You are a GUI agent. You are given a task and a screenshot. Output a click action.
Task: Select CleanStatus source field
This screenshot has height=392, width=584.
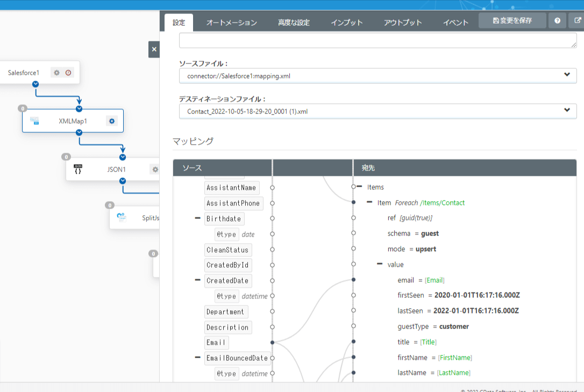point(228,250)
